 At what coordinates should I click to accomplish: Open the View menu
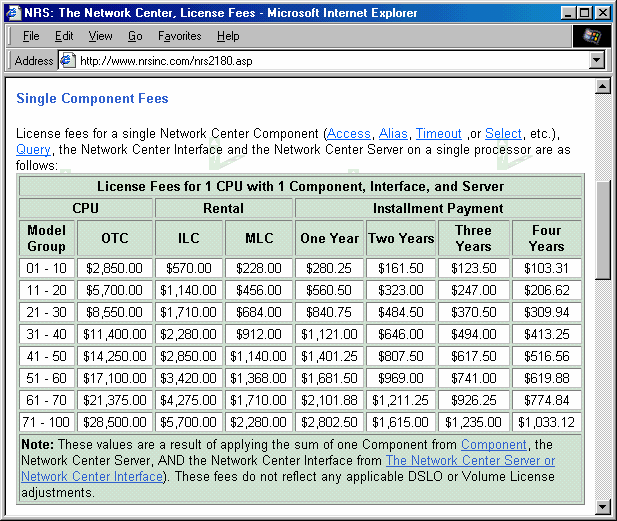pyautogui.click(x=100, y=36)
